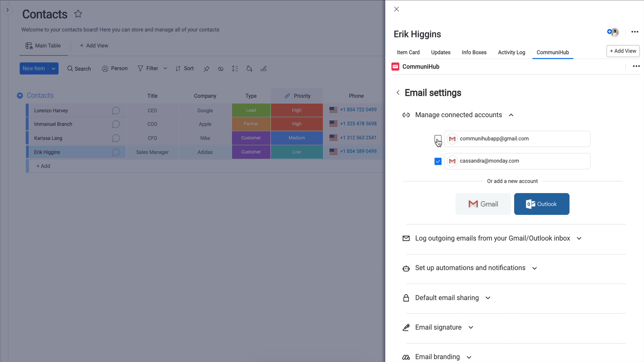644x362 pixels.
Task: Open the Filter dropdown chevron
Action: coord(165,68)
